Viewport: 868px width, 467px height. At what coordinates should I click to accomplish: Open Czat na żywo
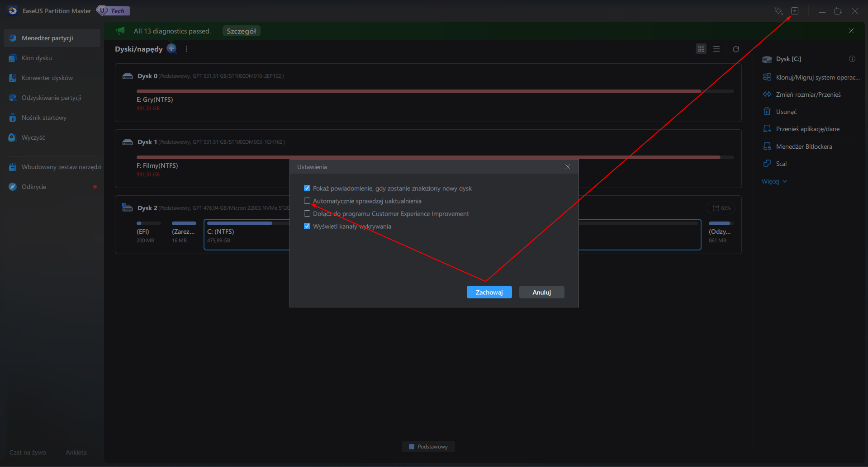(x=28, y=452)
